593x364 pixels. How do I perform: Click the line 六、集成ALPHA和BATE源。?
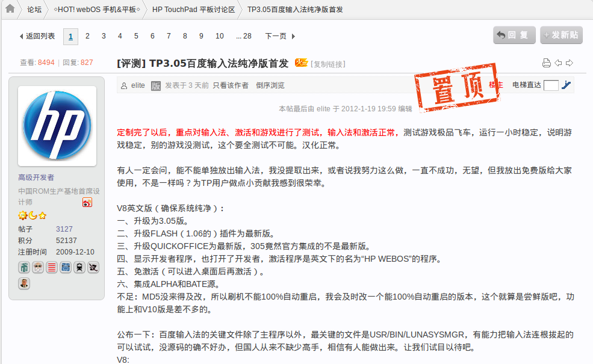click(169, 284)
